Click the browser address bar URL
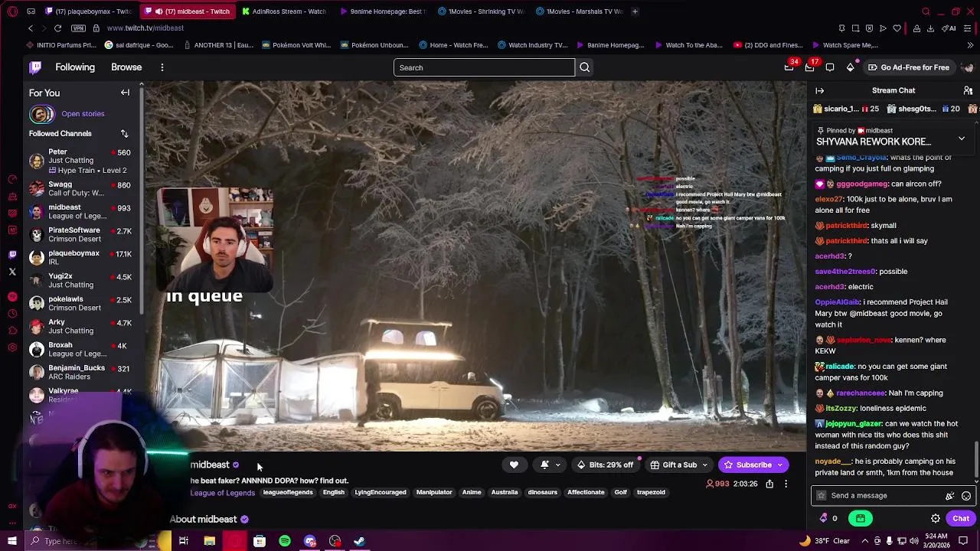 (x=145, y=28)
